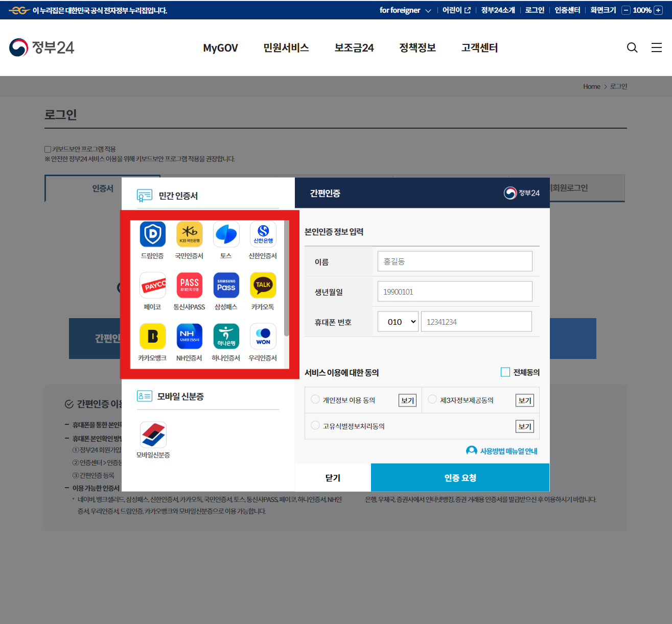The image size is (672, 624).
Task: Open search using the magnifier icon
Action: point(632,47)
